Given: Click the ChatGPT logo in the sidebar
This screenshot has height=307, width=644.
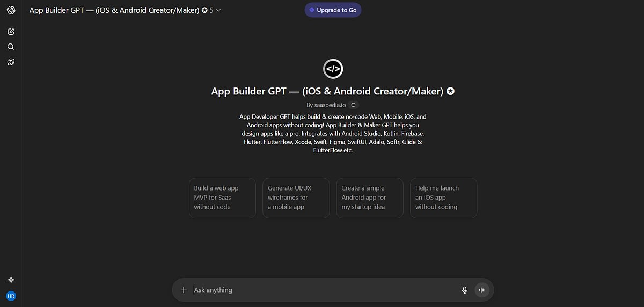Looking at the screenshot, I should (x=11, y=10).
